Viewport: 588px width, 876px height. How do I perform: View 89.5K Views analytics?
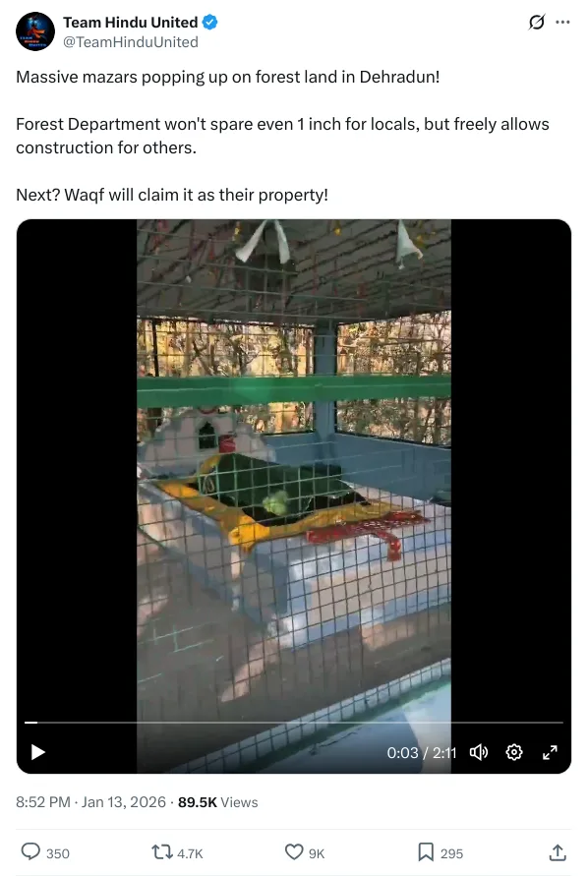(218, 802)
